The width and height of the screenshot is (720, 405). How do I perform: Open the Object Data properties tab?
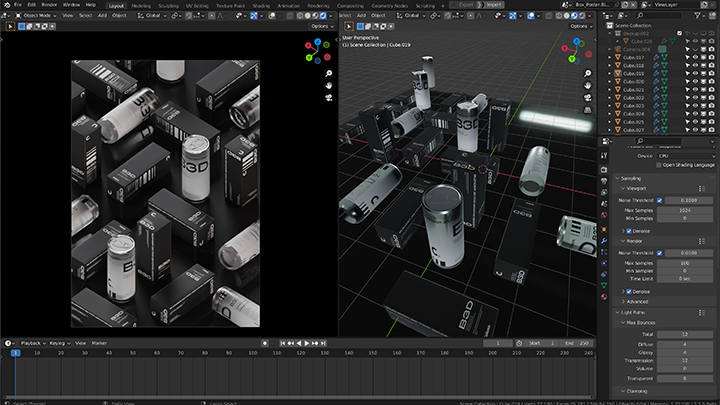point(604,286)
